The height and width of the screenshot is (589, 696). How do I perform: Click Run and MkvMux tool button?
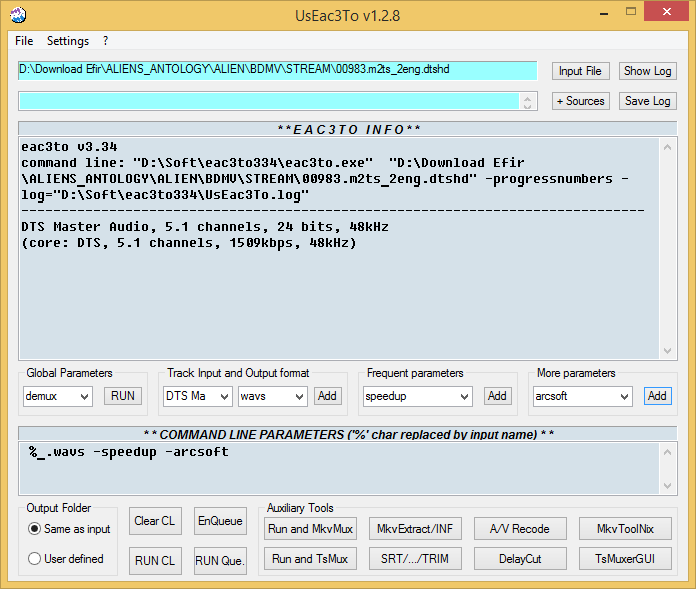coord(310,529)
